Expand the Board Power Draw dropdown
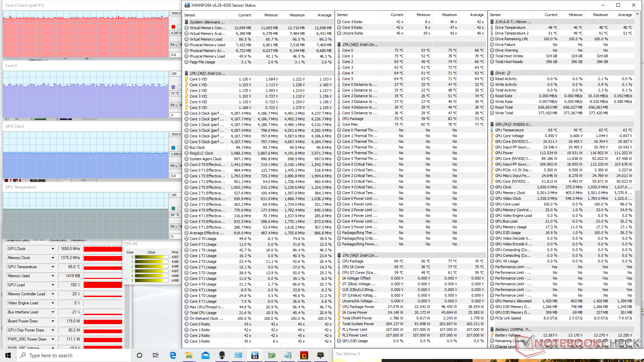 click(53, 321)
